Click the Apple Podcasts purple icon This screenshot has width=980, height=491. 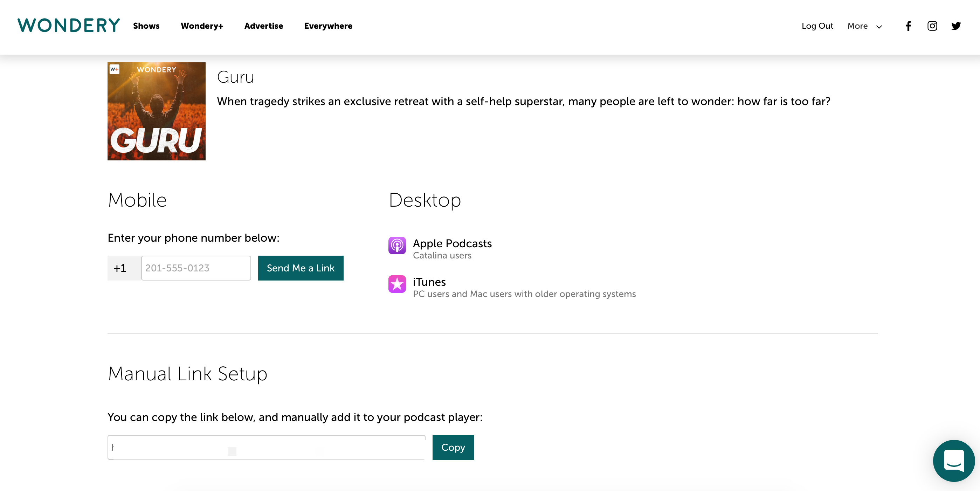(x=397, y=245)
